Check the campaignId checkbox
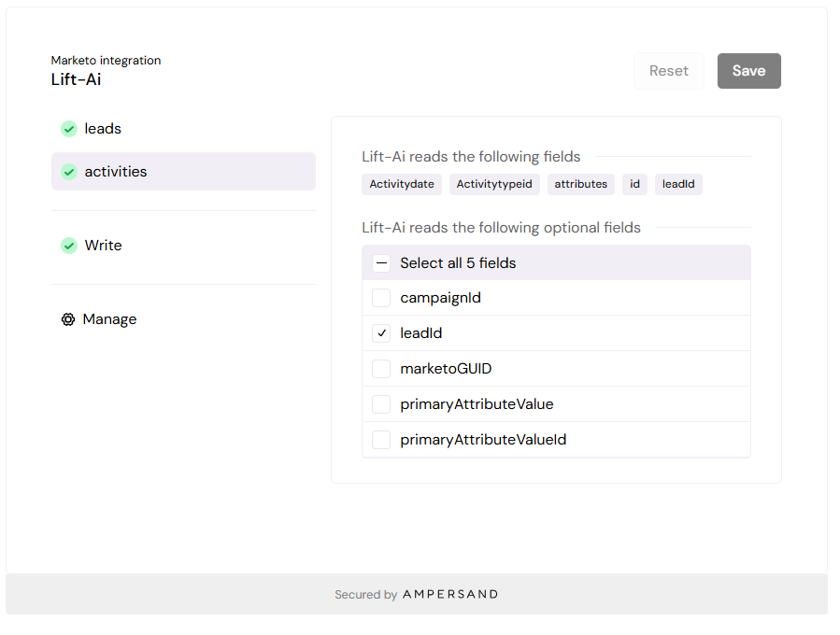The image size is (840, 635). 381,298
